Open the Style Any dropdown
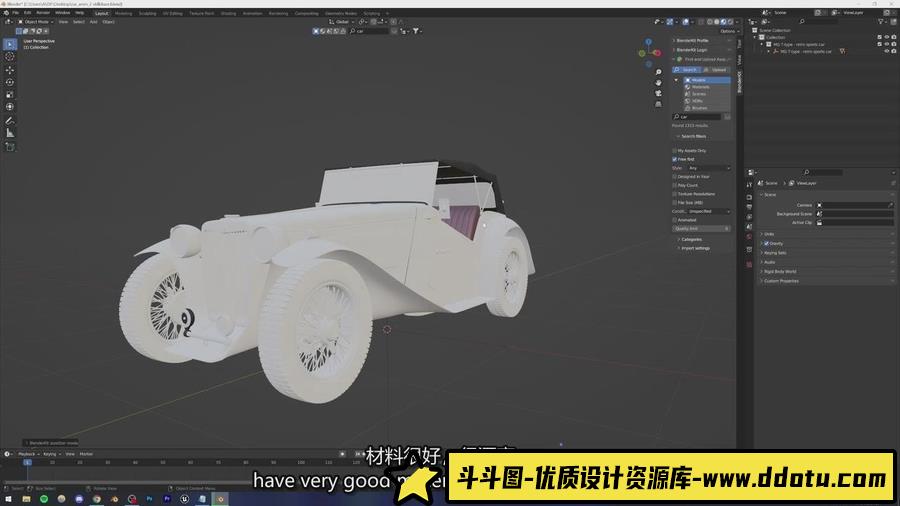This screenshot has width=900, height=506. pyautogui.click(x=709, y=168)
